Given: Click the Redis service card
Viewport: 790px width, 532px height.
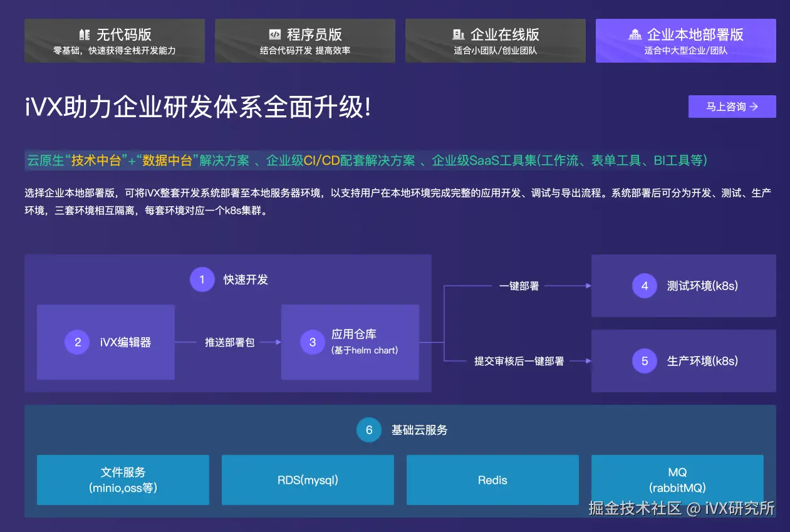Looking at the screenshot, I should pyautogui.click(x=492, y=480).
